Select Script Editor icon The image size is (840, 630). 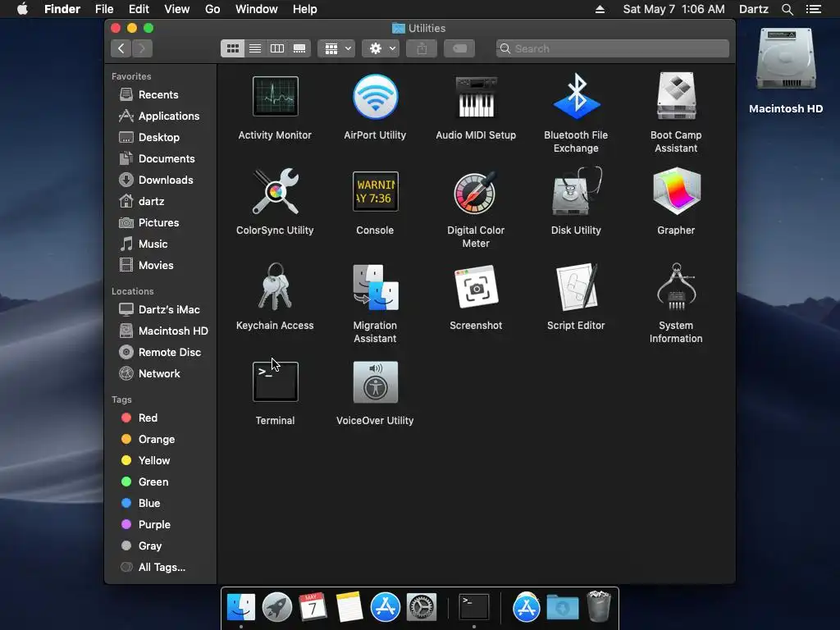pos(576,286)
